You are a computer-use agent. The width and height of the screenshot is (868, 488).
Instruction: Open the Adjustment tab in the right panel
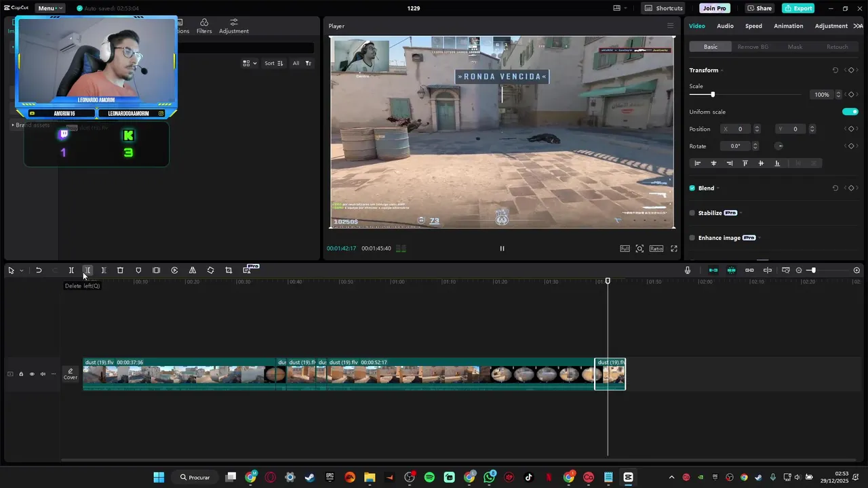click(x=831, y=26)
